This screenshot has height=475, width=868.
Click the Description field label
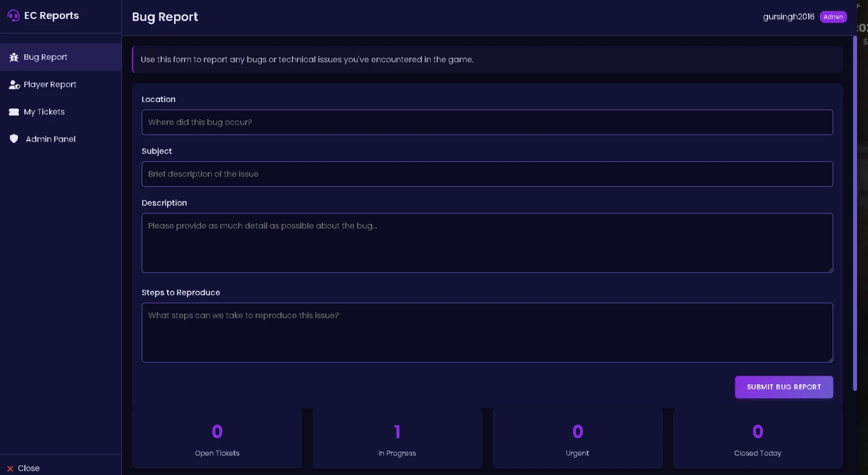164,203
